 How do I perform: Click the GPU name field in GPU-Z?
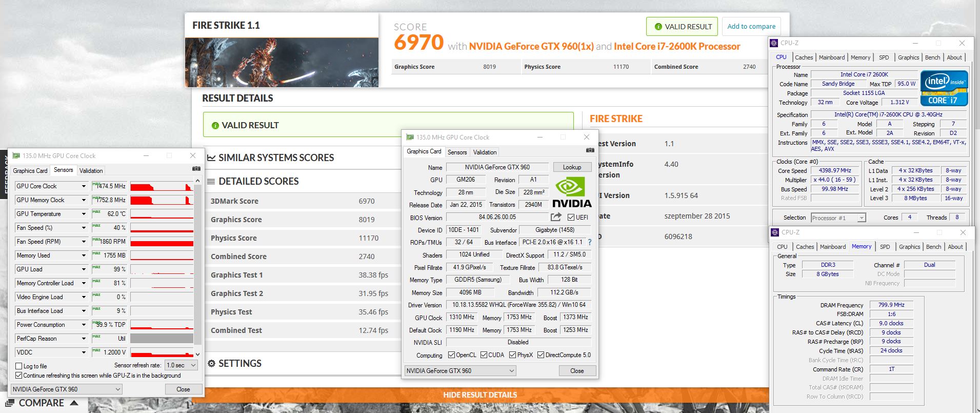tap(497, 167)
